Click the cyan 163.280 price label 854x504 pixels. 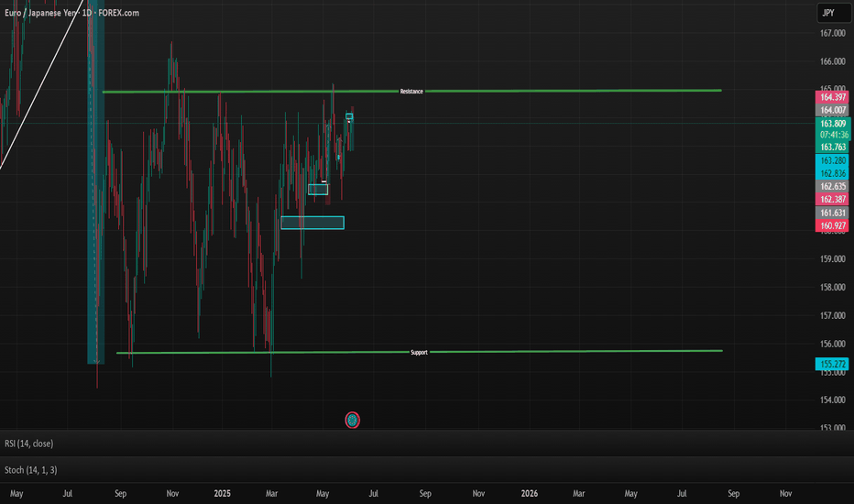832,160
